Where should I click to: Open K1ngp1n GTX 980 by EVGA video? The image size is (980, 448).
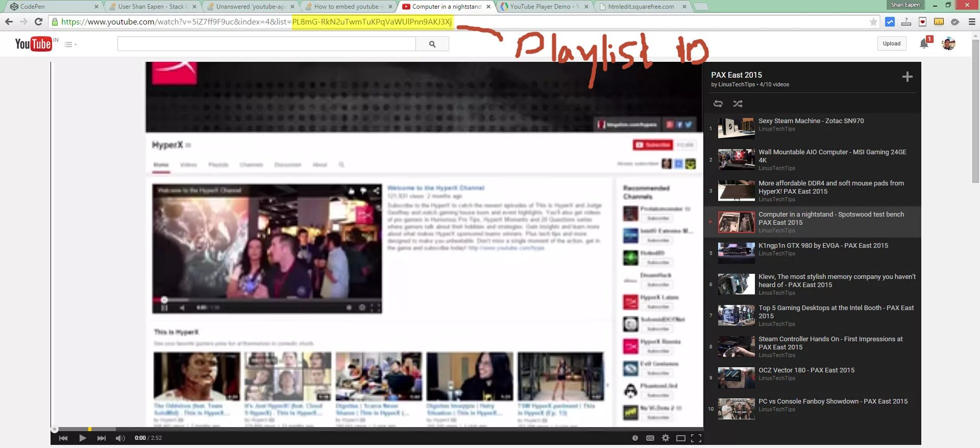click(x=823, y=246)
